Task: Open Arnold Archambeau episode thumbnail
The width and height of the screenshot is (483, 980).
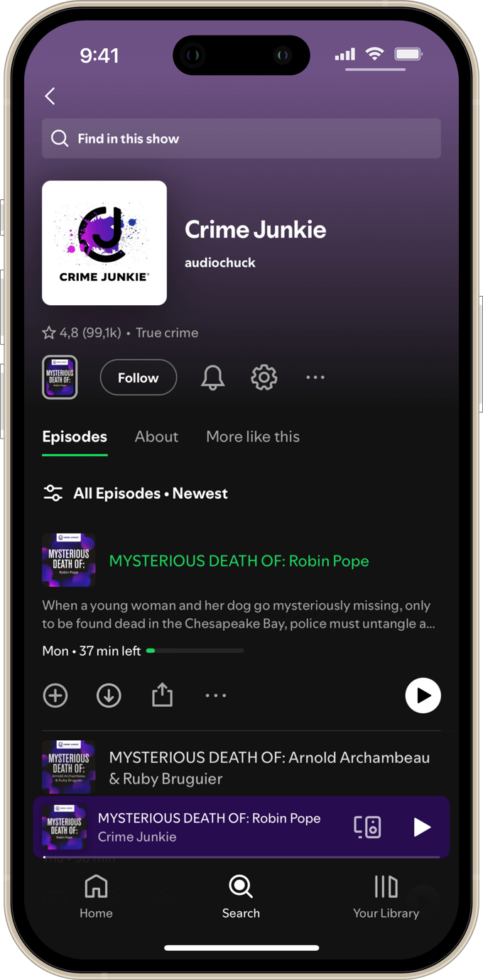Action: pyautogui.click(x=69, y=767)
